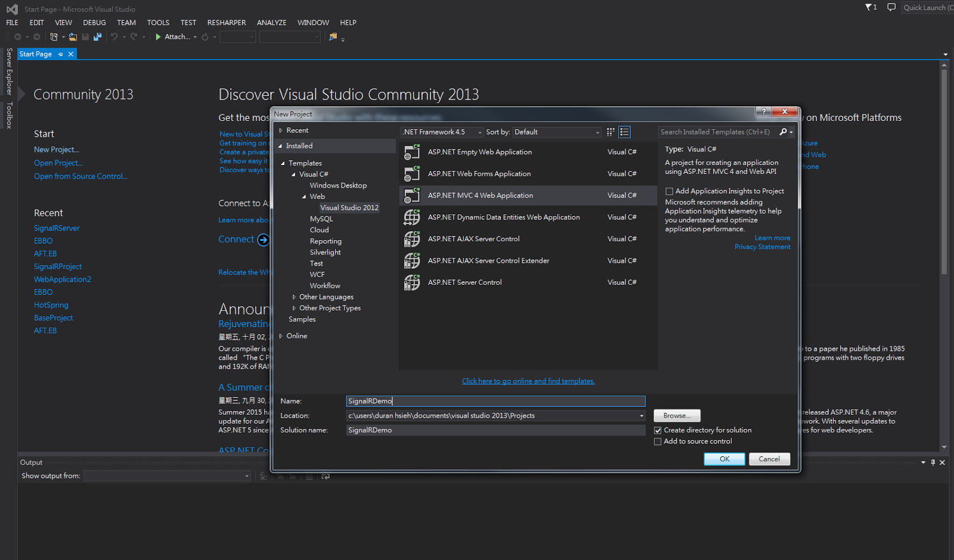Select ASP.NET AJAX Server Control Extender icon

412,261
